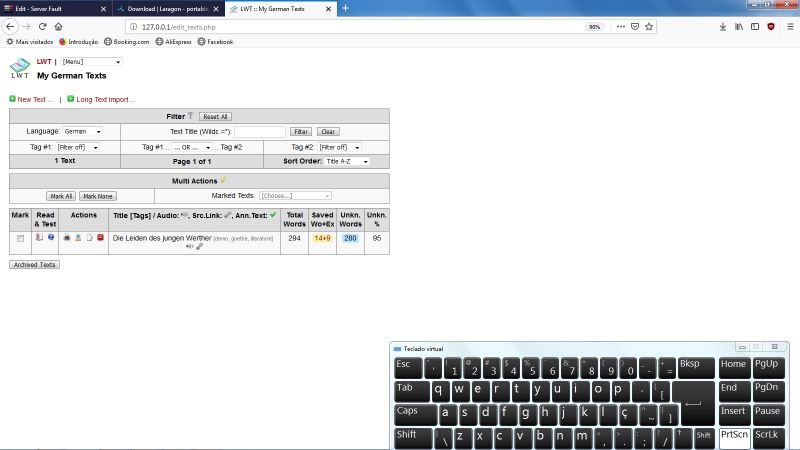The width and height of the screenshot is (800, 450).
Task: Click the Print text printer icon
Action: point(67,237)
